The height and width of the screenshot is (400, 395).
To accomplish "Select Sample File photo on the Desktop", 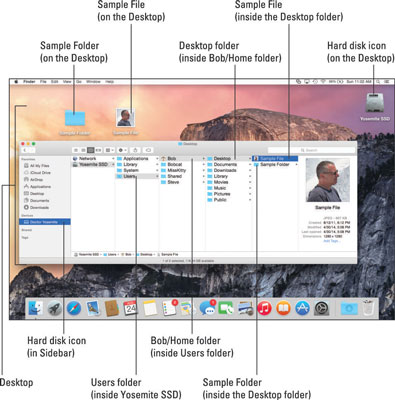I will click(x=126, y=118).
